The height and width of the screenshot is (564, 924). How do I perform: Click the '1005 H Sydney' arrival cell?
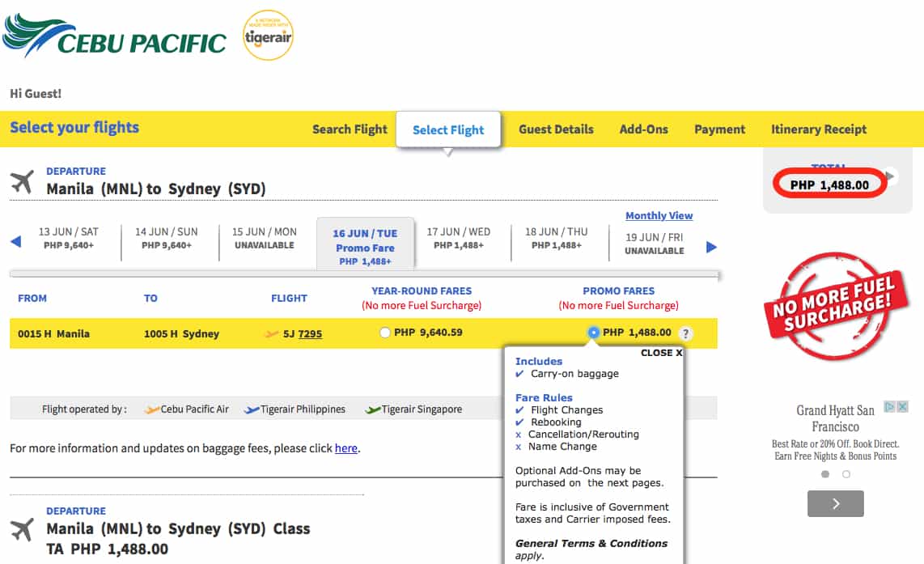click(x=181, y=333)
